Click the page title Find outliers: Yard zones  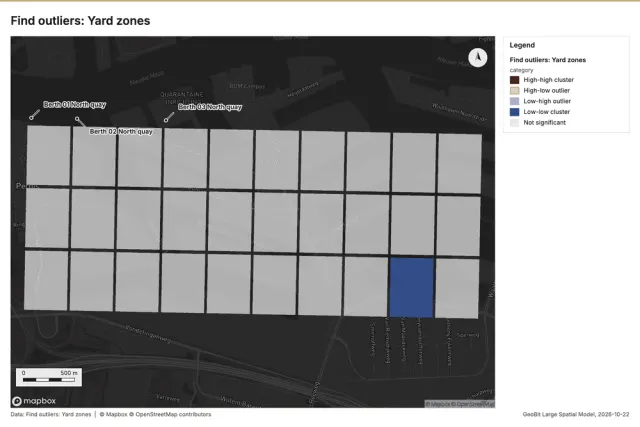(x=80, y=21)
